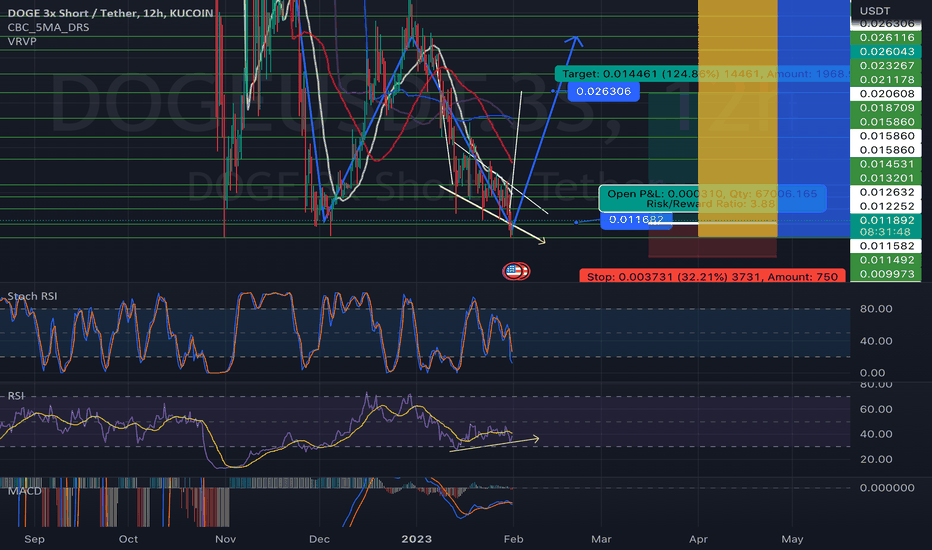Viewport: 932px width, 550px height.
Task: Click the RSI pane 60.00 scale value
Action: (876, 409)
